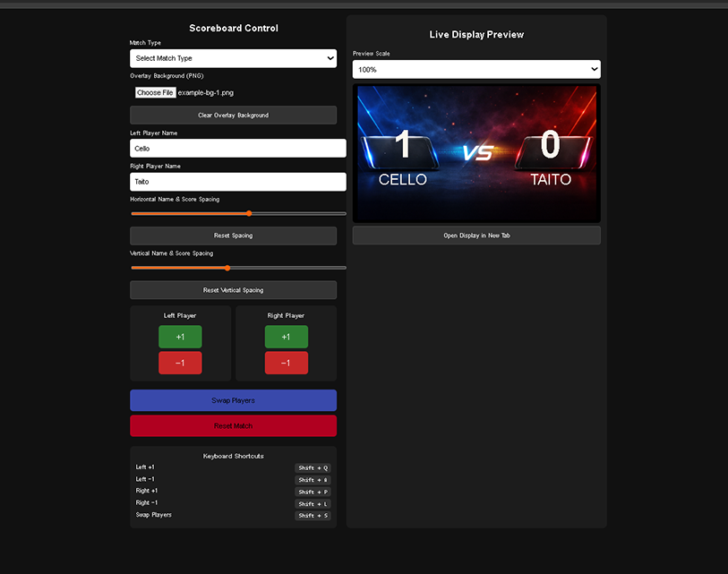
Task: Increment the left player's score
Action: [x=180, y=337]
